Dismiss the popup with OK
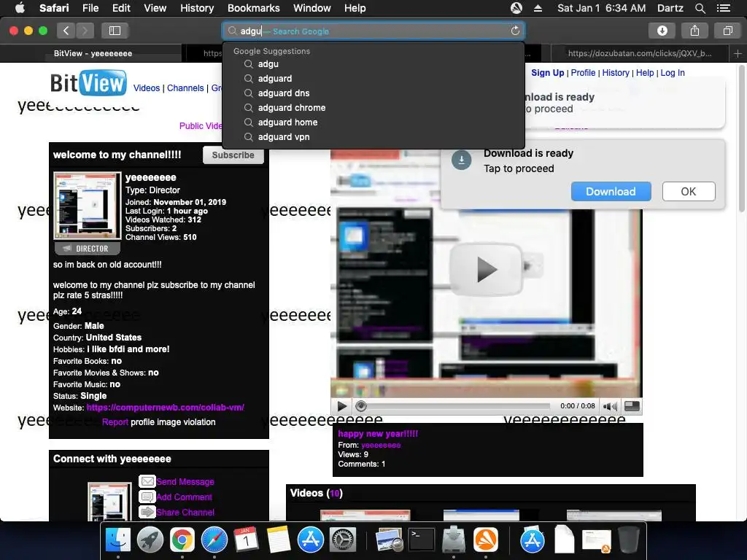Screen dimensions: 747x560 pyautogui.click(x=689, y=192)
